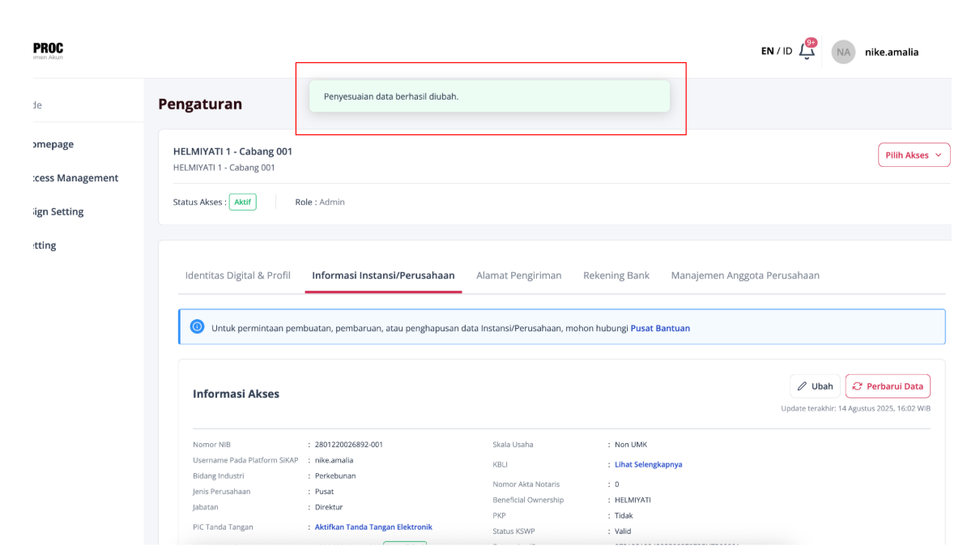Click the Bidang Industri value Perkebunan

click(335, 476)
